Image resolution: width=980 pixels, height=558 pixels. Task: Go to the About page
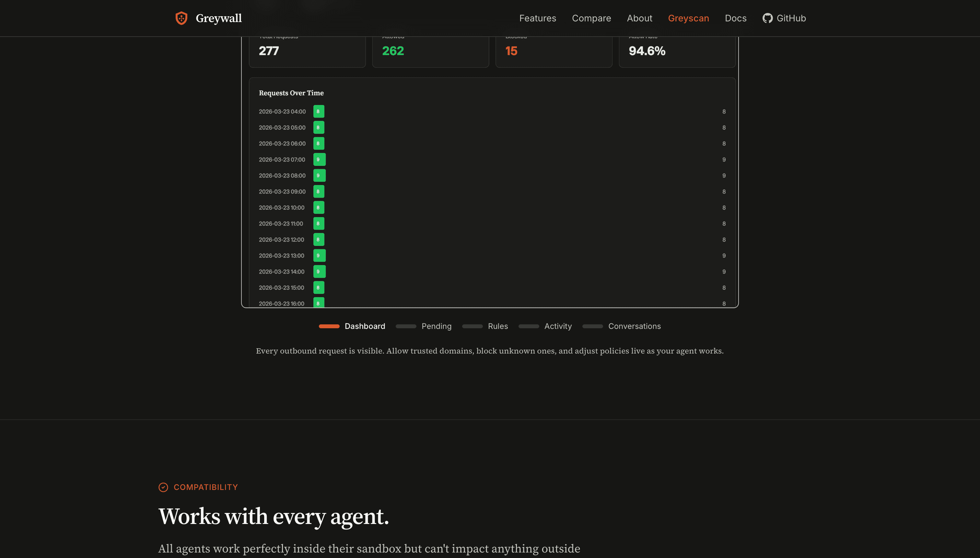pos(639,18)
